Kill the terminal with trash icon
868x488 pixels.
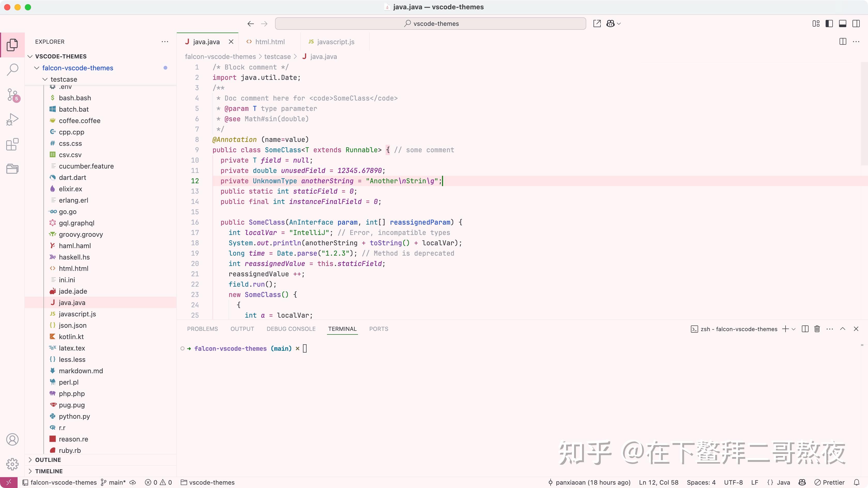[x=817, y=329]
